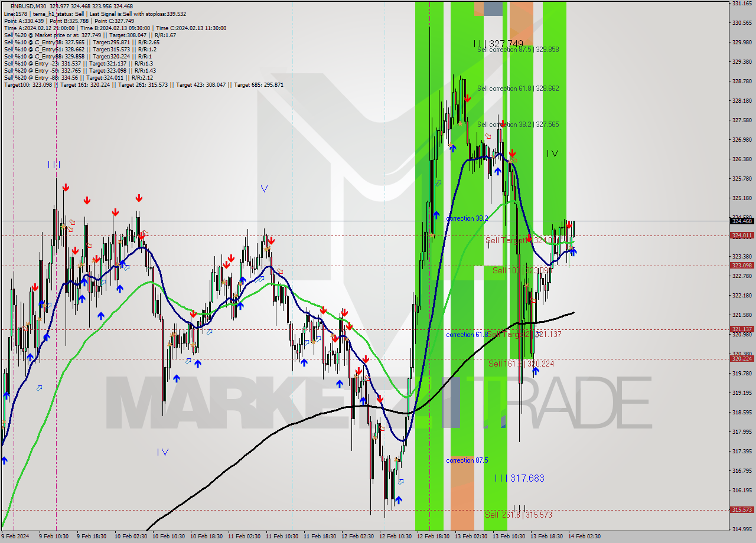Select the 329.980 price axis value
This screenshot has height=543, width=756.
(742, 42)
